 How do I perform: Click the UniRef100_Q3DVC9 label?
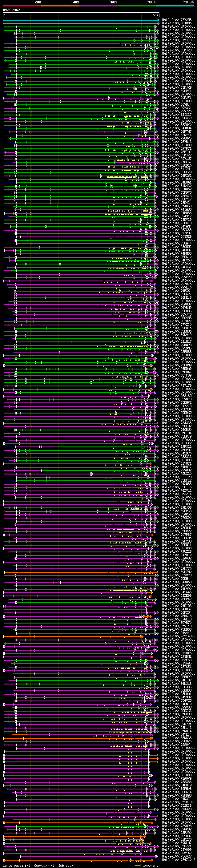177,220
